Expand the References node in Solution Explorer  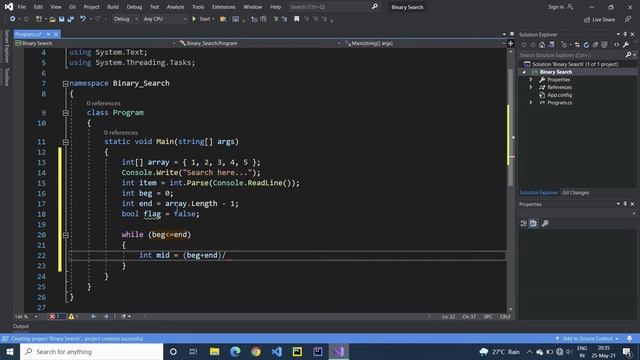click(531, 87)
